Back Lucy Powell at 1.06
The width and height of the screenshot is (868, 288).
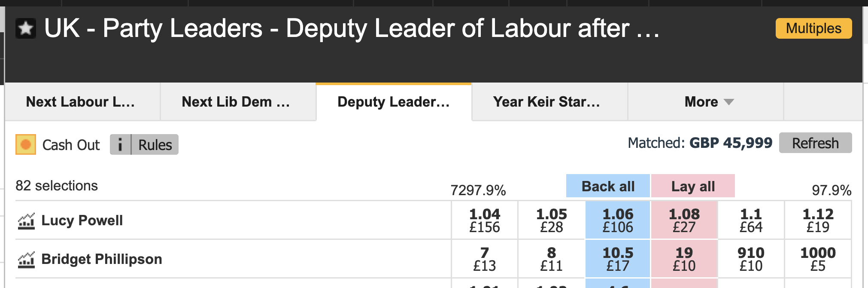[617, 220]
